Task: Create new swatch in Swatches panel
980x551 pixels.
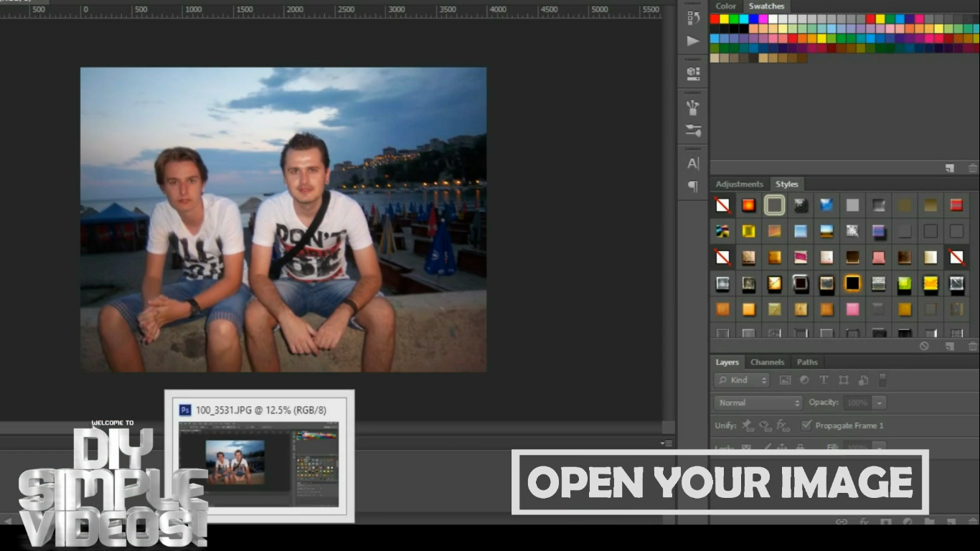Action: [x=950, y=168]
